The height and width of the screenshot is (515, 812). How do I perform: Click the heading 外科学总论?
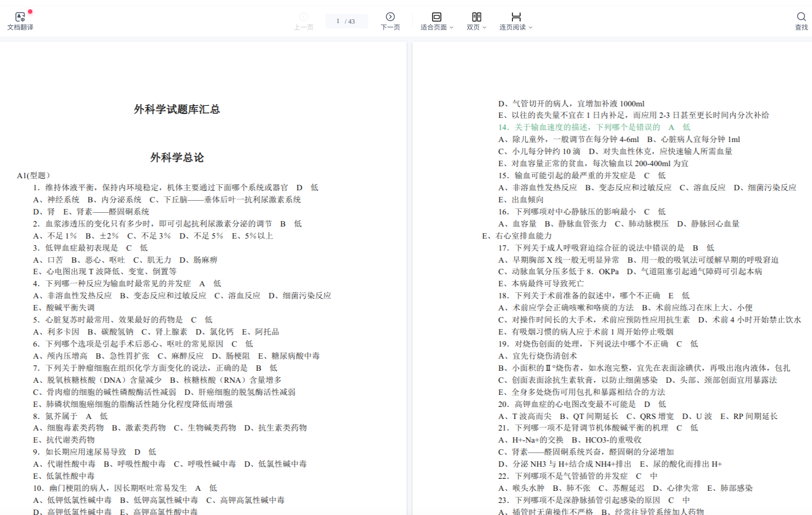(x=177, y=157)
